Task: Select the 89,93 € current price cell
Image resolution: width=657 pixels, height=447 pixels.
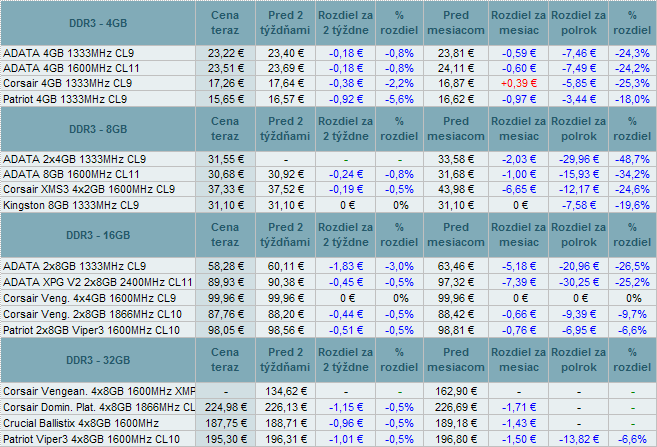Action: [225, 282]
